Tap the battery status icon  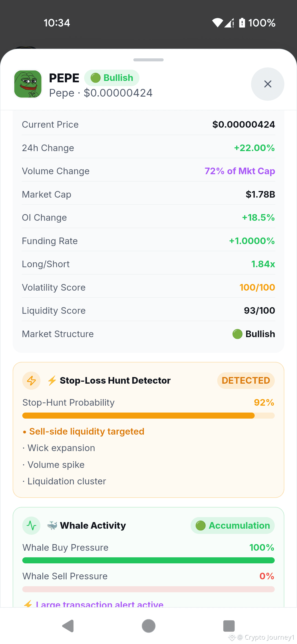[242, 23]
